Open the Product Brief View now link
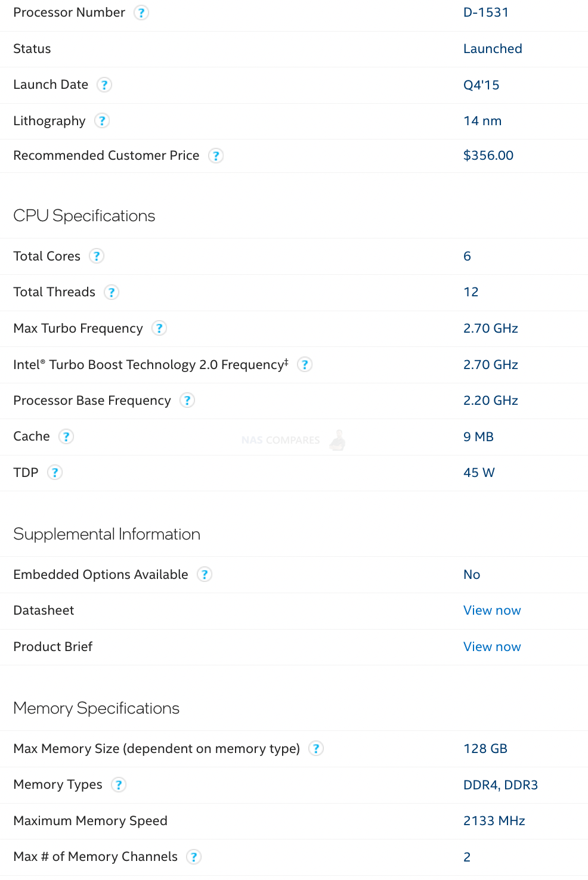 tap(492, 647)
